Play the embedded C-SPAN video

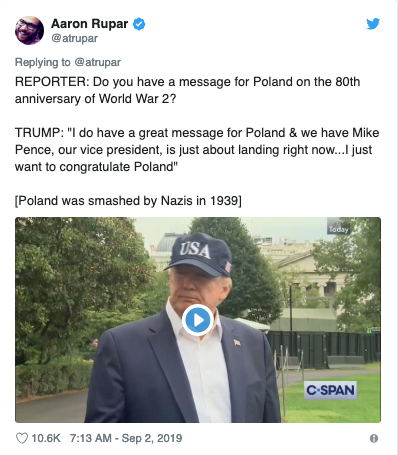click(x=198, y=320)
